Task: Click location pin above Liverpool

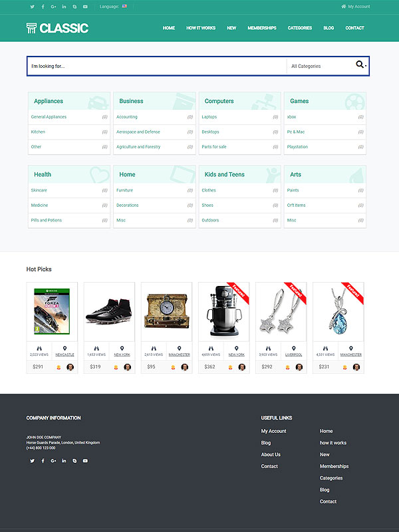Action: 294,348
